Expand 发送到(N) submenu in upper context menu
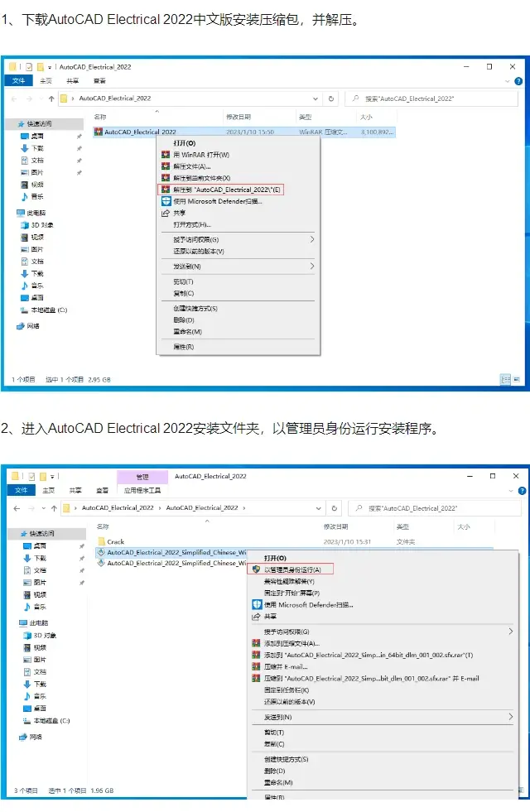 [312, 266]
